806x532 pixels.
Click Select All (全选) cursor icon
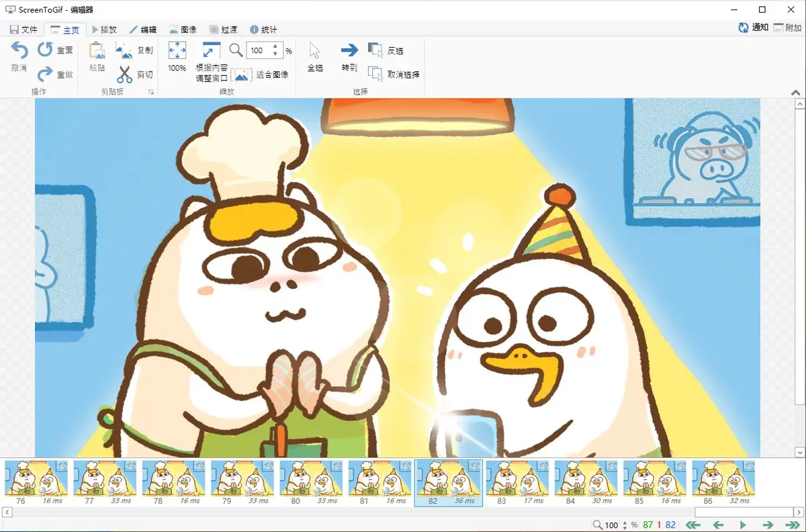click(x=315, y=51)
